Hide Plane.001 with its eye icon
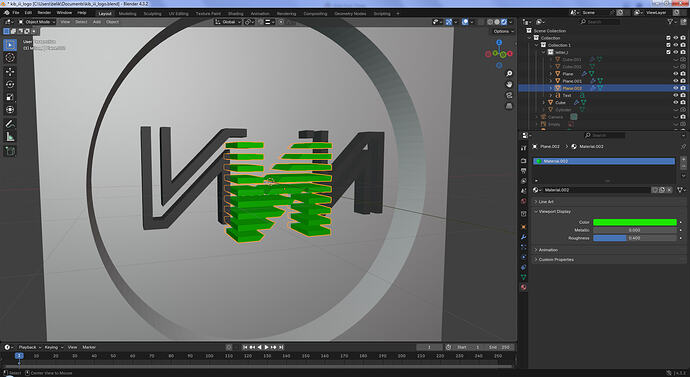The width and height of the screenshot is (690, 377). coord(676,81)
